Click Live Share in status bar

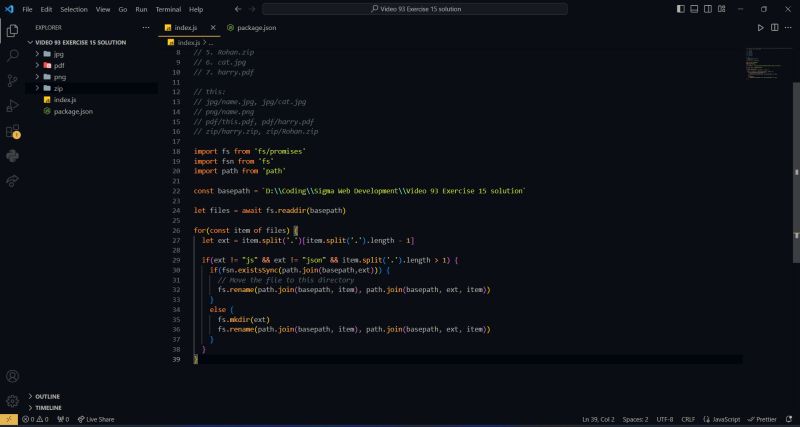96,420
